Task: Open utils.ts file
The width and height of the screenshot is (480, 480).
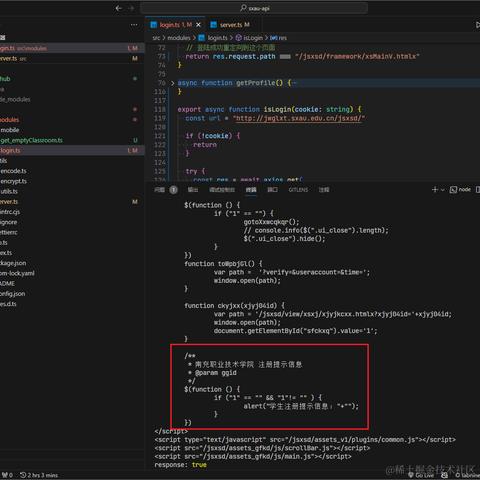Action: 9,191
